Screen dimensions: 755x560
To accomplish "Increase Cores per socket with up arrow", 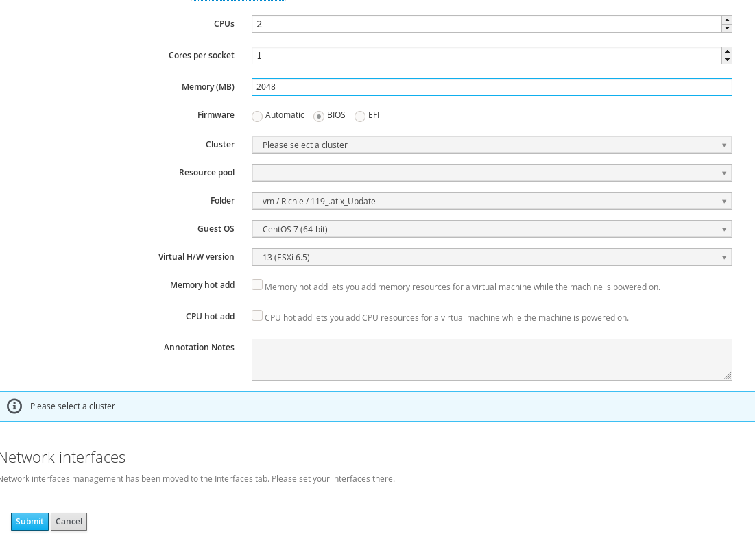I will pos(727,51).
